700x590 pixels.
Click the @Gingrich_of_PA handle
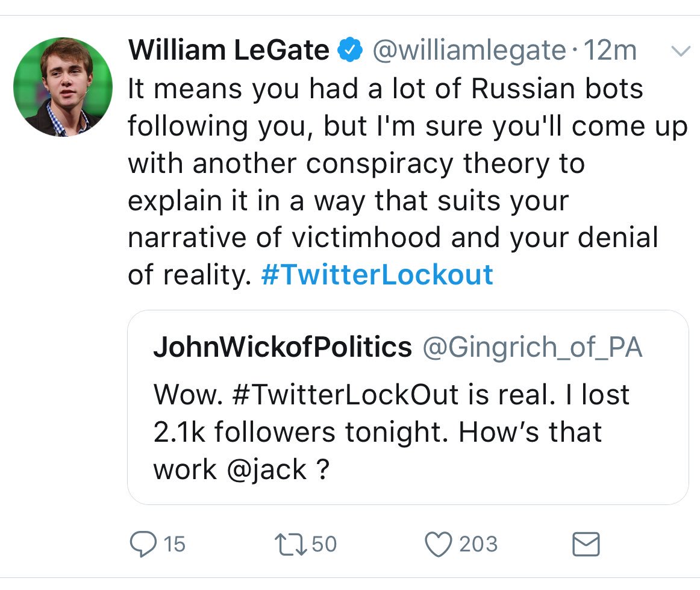pyautogui.click(x=532, y=348)
